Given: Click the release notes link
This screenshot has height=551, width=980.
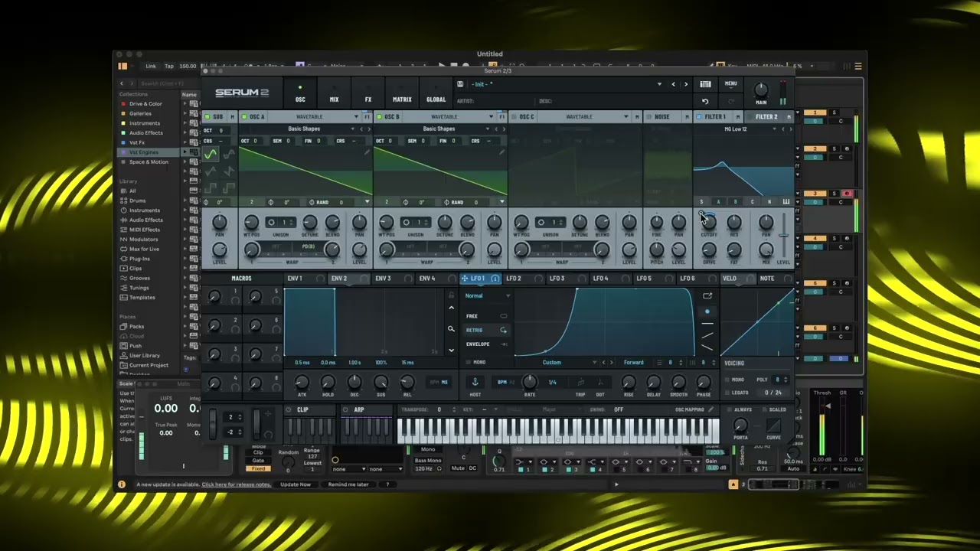Looking at the screenshot, I should coord(236,484).
